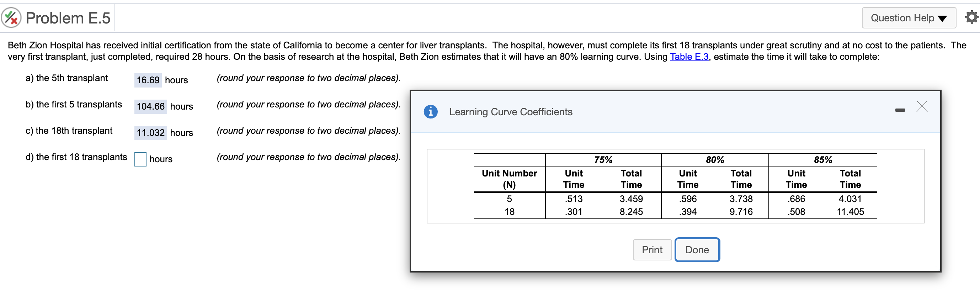Close the Learning Curve Coefficients popup
This screenshot has width=980, height=296.
click(x=922, y=107)
